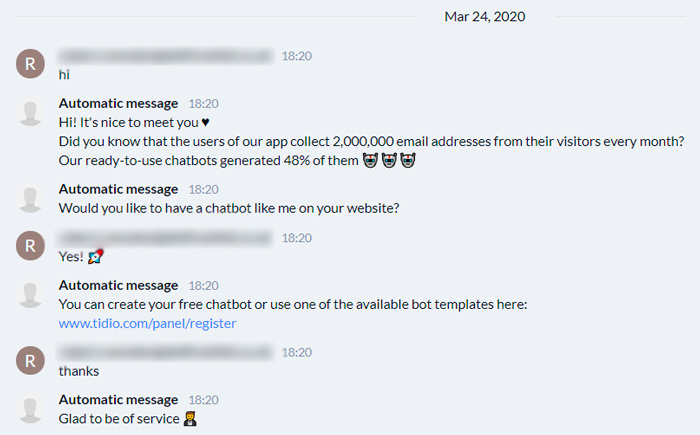
Task: Click the R avatar next to the Yes! message
Action: click(30, 246)
